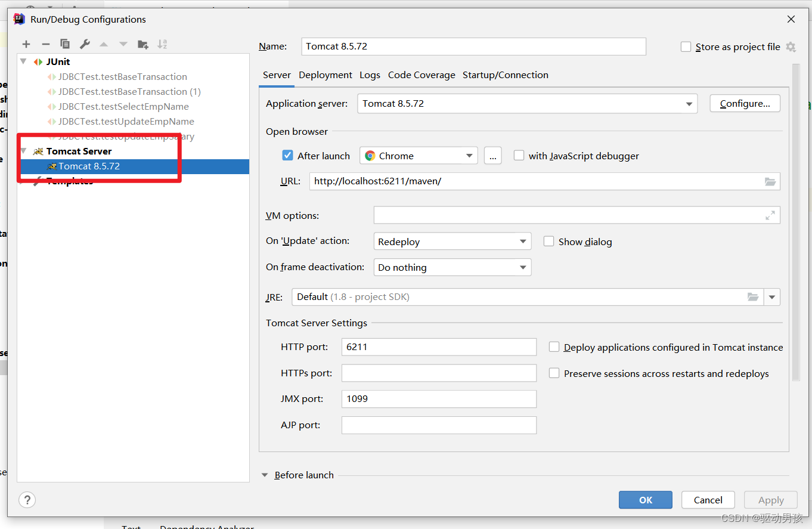Collapse the Tomcat Server tree node
The width and height of the screenshot is (812, 529).
(23, 151)
